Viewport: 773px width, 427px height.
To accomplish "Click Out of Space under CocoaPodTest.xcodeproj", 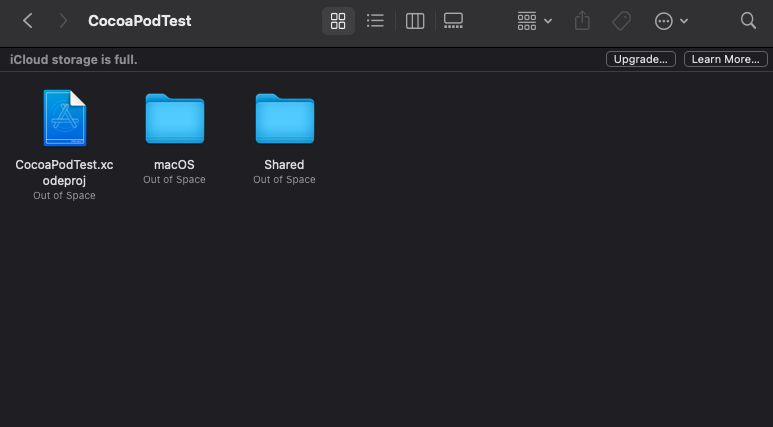I will pyautogui.click(x=64, y=195).
